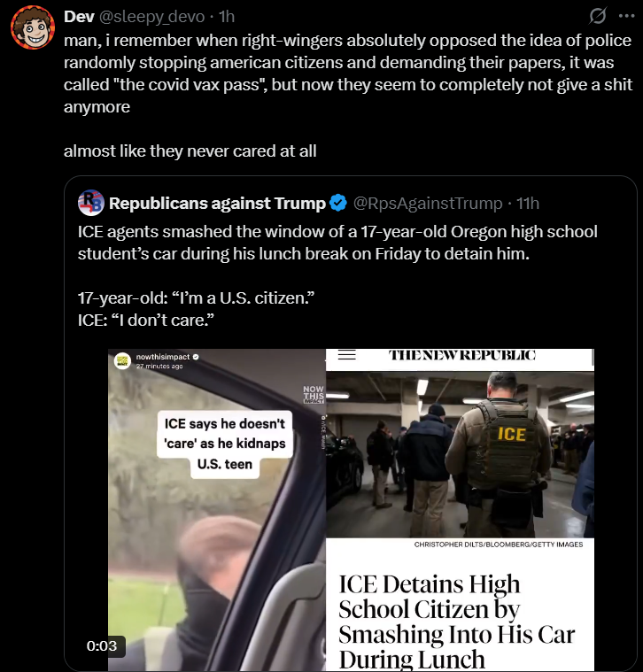Screen dimensions: 643x672
Task: Open Dev's profile avatar
Action: pyautogui.click(x=33, y=27)
